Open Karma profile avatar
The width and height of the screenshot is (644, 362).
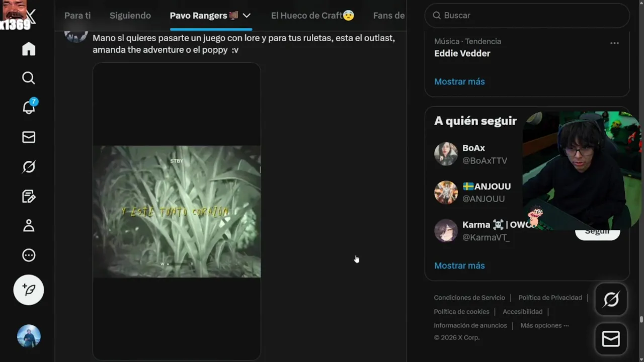pos(446,230)
